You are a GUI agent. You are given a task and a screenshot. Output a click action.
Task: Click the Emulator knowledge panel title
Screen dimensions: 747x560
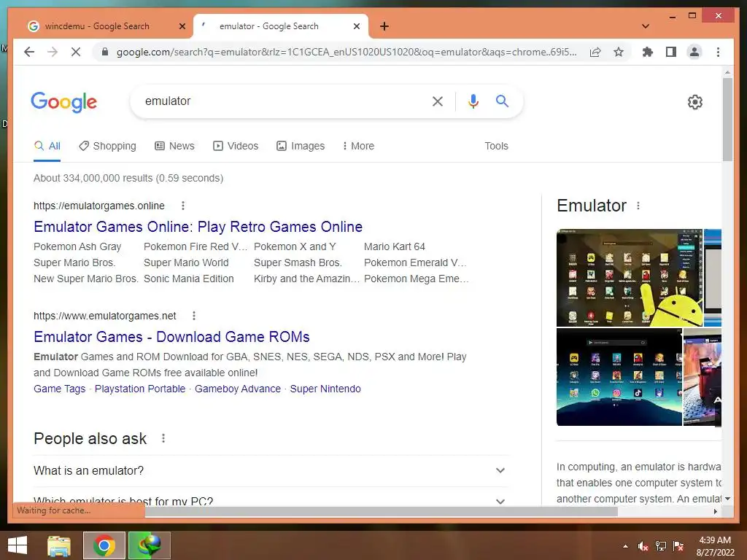coord(592,206)
